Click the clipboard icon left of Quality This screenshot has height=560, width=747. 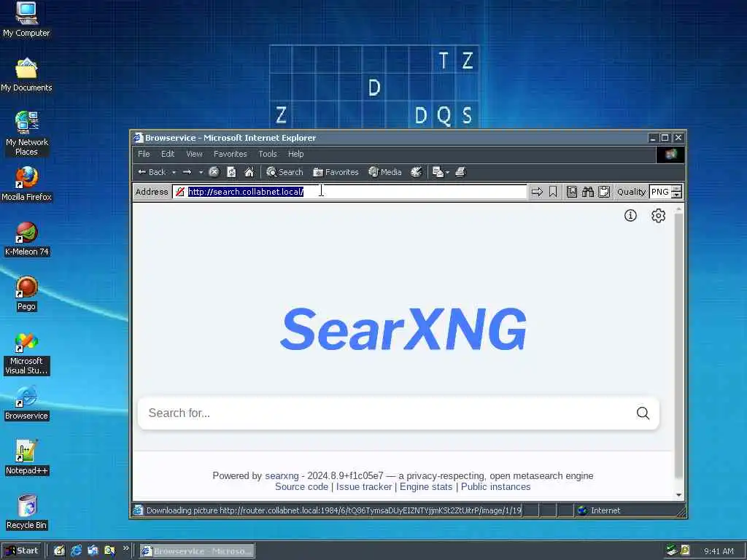coord(604,192)
